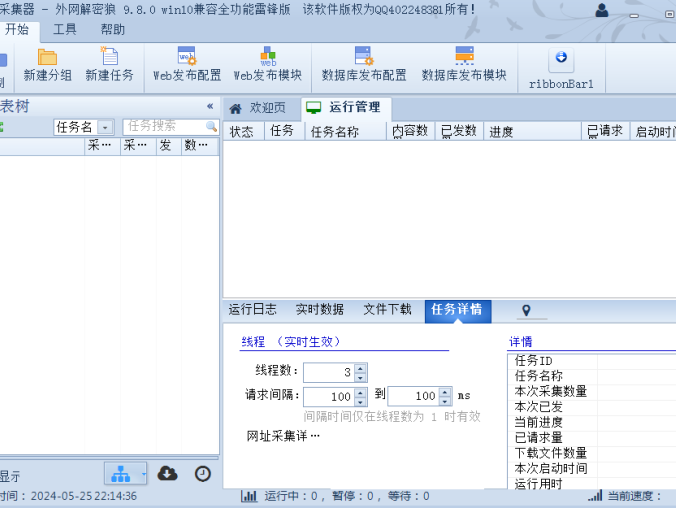This screenshot has height=508, width=676.
Task: Open Web发布配置 from the ribbon
Action: [x=188, y=58]
